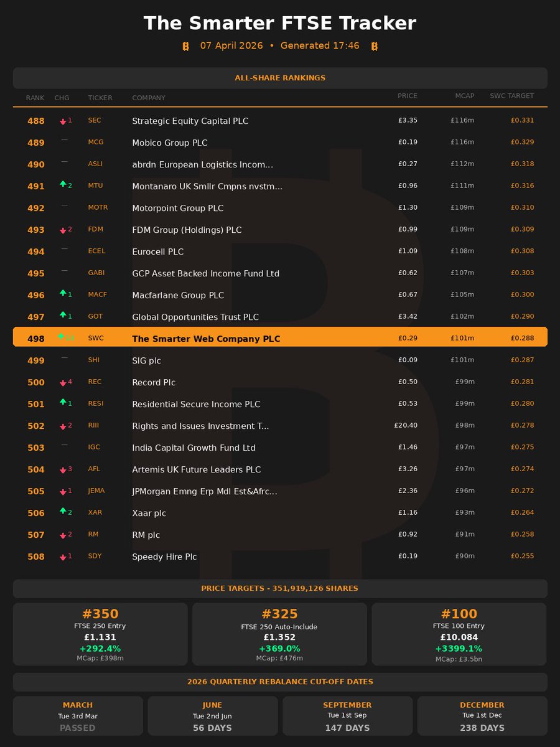Viewport: 560px width, 747px height.
Task: Click the Bitcoin icon left of the date
Action: click(x=185, y=46)
